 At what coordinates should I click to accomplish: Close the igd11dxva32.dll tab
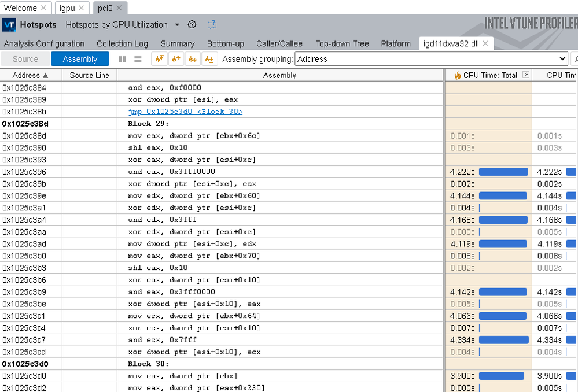pos(485,43)
